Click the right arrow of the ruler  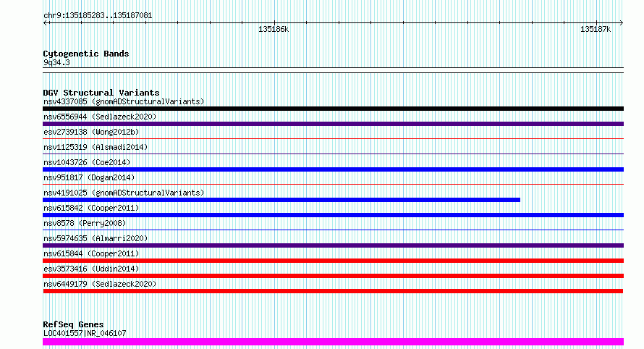tap(621, 23)
